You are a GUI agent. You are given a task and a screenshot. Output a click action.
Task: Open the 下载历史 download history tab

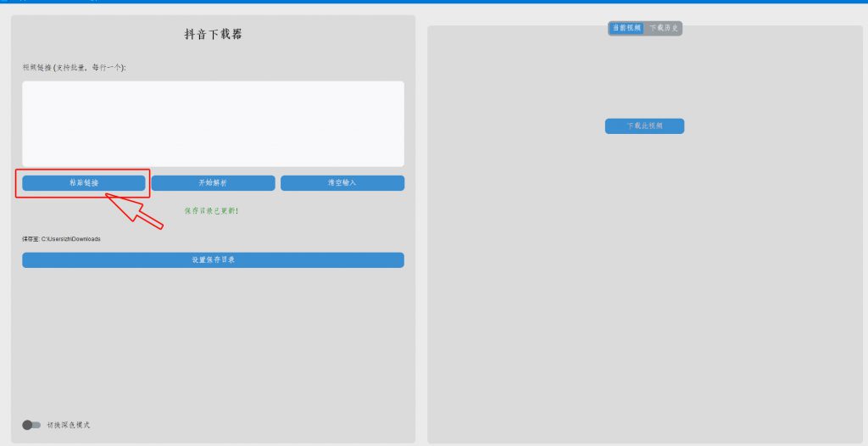664,28
